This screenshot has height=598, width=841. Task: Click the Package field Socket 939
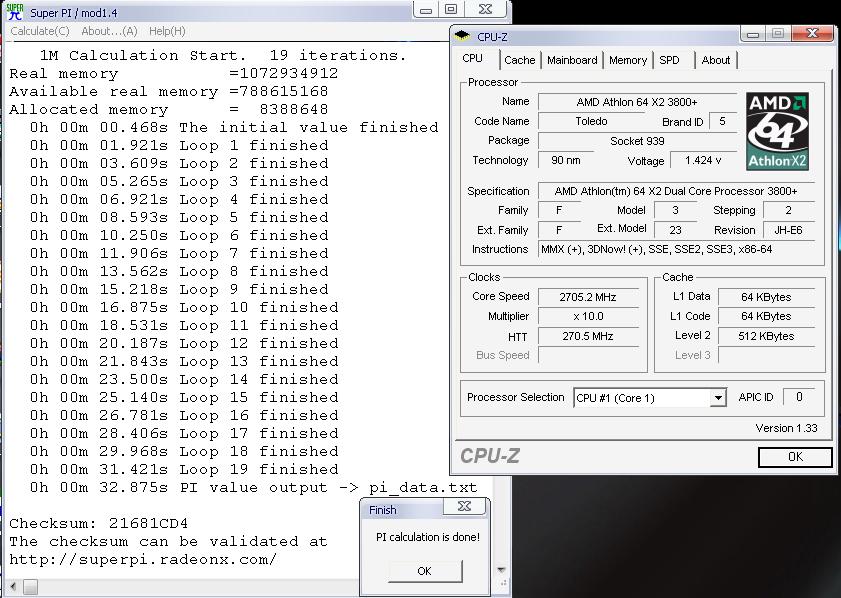pos(637,141)
